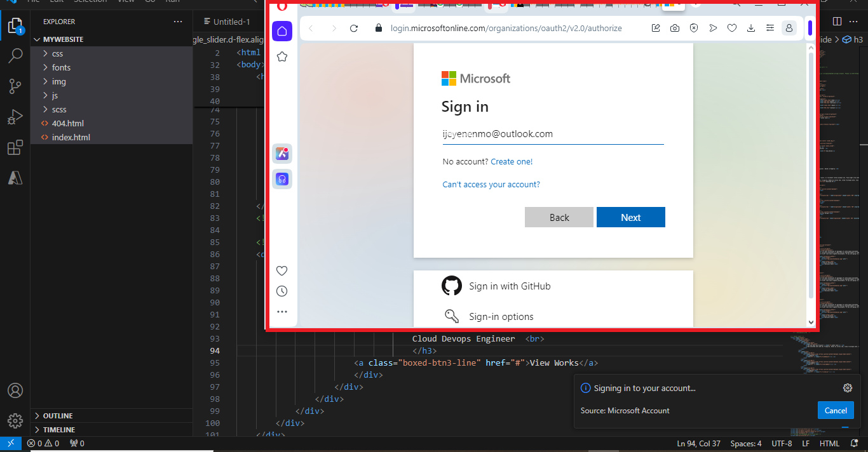Open the Azure view in the activity bar
Screen dimensions: 868x452
pyautogui.click(x=15, y=178)
